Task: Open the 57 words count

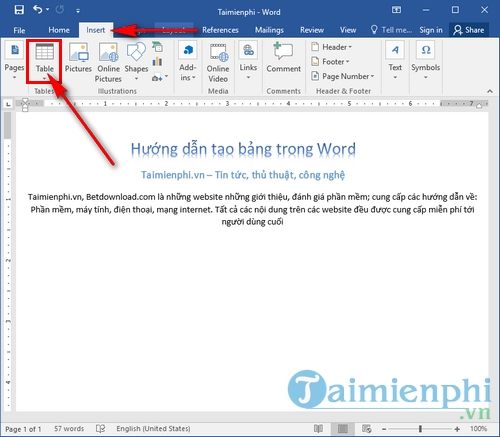Action: tap(69, 429)
